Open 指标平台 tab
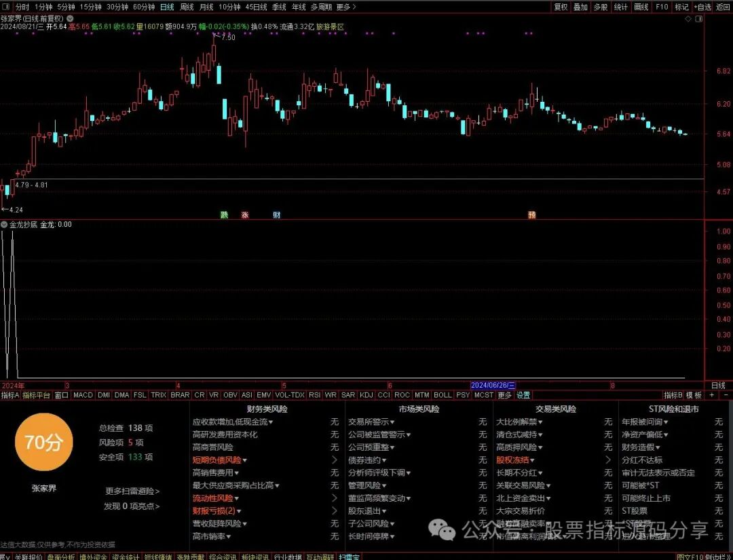Image resolution: width=733 pixels, height=560 pixels. (36, 395)
